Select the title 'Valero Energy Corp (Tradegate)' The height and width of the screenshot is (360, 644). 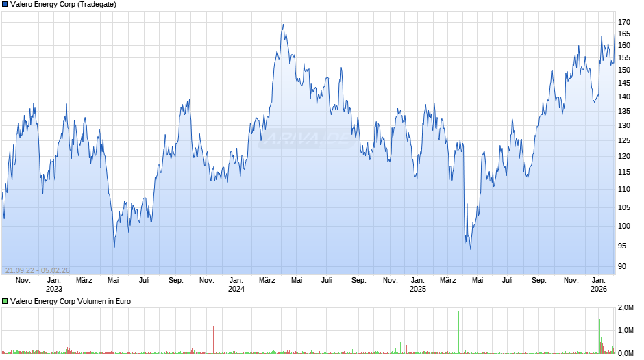coord(63,5)
